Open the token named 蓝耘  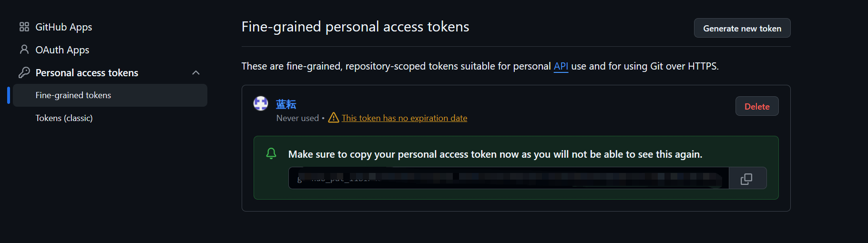[x=286, y=104]
